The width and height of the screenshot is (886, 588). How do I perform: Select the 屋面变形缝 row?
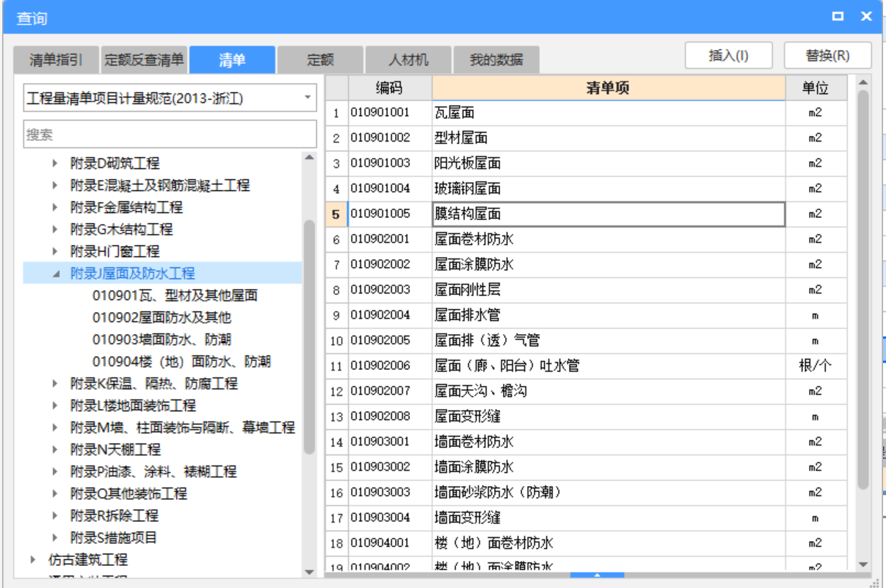[586, 416]
